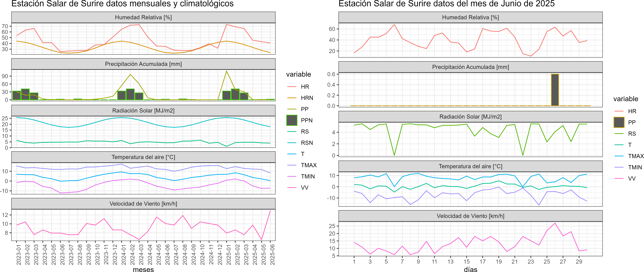The image size is (644, 272).
Task: Click the 70 tick label of monthly humidity axis
Action: point(5,26)
